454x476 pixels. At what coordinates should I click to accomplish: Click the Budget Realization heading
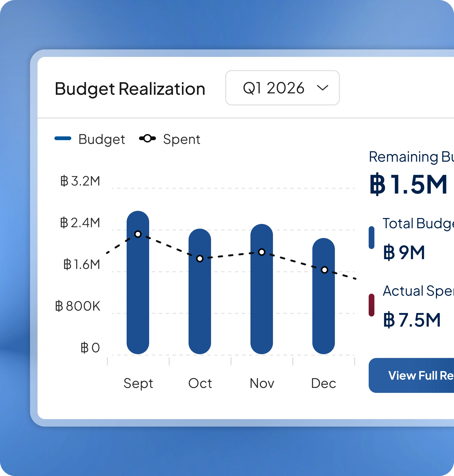point(130,89)
